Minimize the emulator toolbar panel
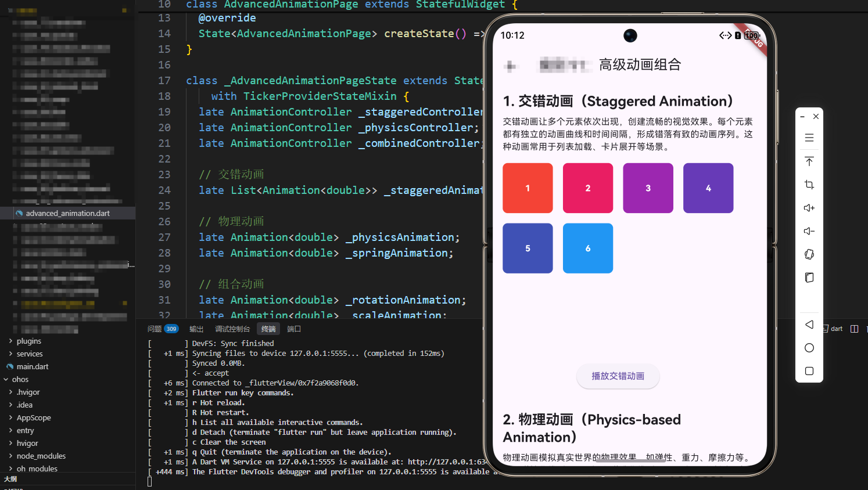Screen dimensions: 868x490 [802, 117]
